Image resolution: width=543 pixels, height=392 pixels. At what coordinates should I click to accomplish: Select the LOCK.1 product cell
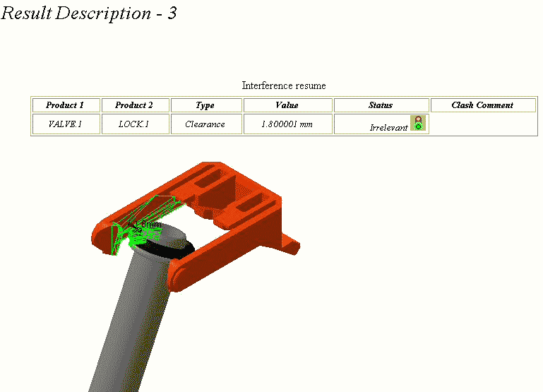[134, 124]
